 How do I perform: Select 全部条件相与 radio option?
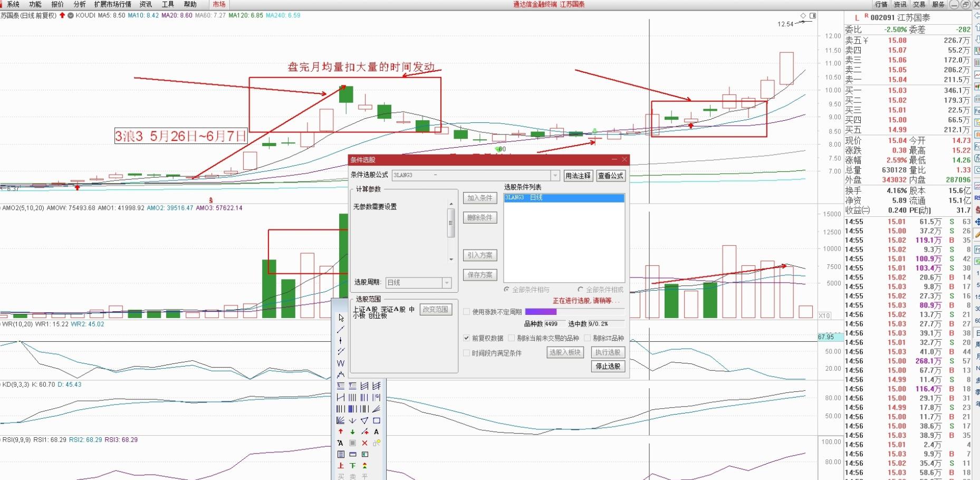(507, 290)
